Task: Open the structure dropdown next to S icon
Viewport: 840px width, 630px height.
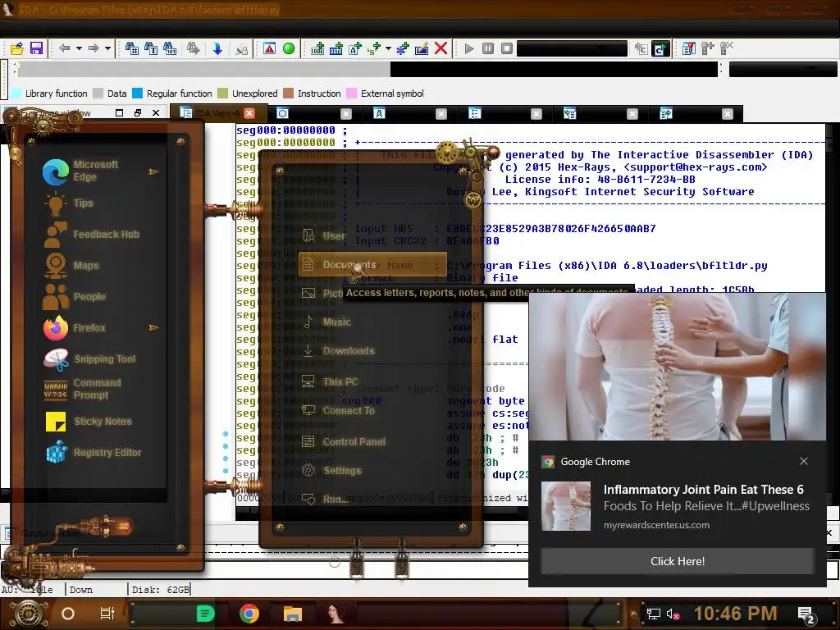Action: 388,48
